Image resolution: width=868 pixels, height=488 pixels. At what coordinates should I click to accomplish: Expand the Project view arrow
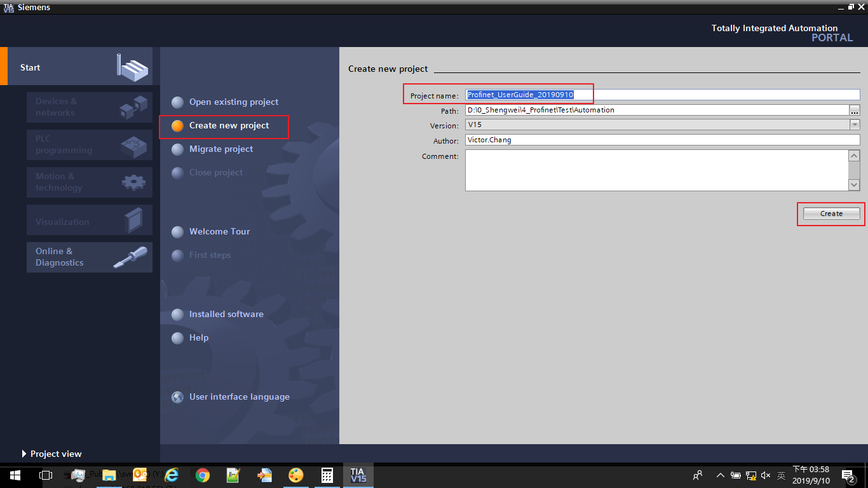point(24,454)
